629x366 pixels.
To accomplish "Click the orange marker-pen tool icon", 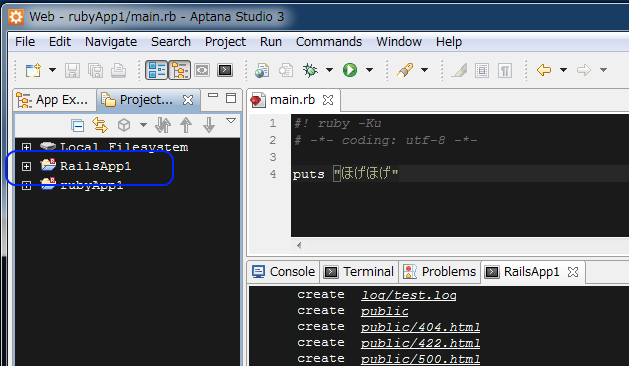I will (x=405, y=70).
